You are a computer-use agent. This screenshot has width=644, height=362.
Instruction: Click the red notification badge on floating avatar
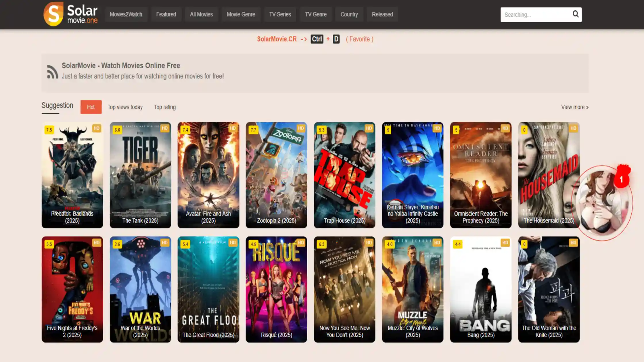click(x=621, y=180)
